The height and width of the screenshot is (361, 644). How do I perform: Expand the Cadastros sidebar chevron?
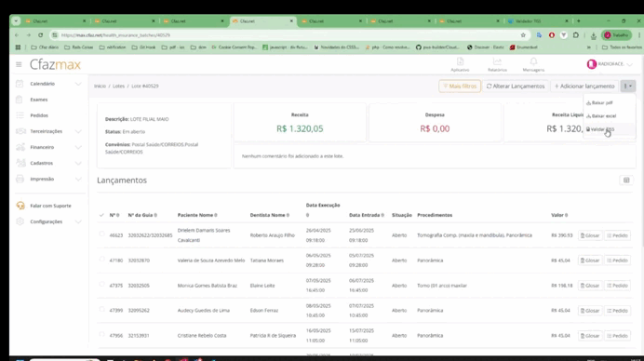click(x=78, y=163)
